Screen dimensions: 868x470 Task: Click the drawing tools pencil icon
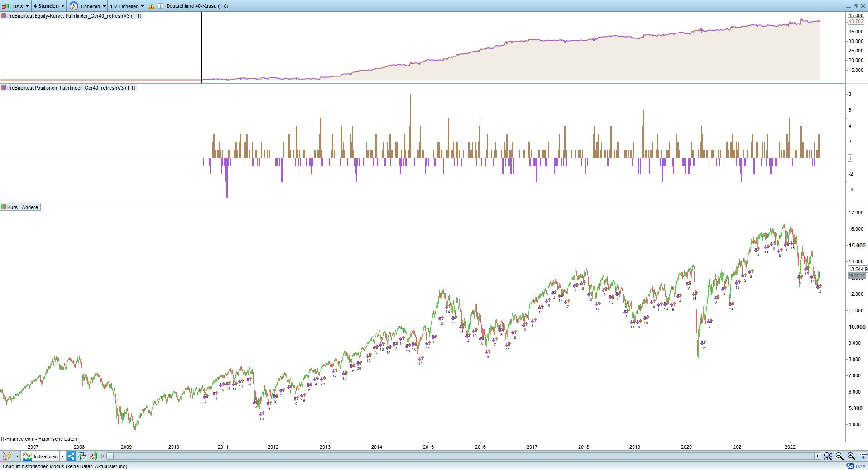coord(7,456)
